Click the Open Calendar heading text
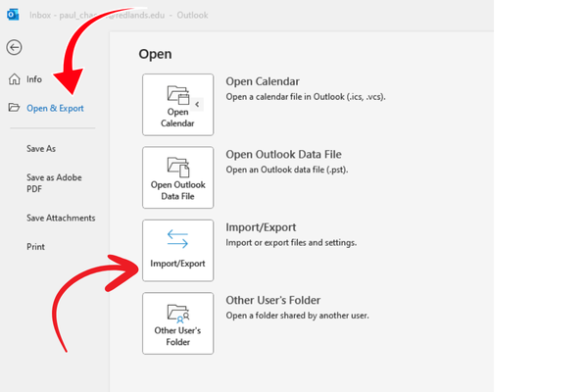Screen dimensions: 588x392 (262, 81)
